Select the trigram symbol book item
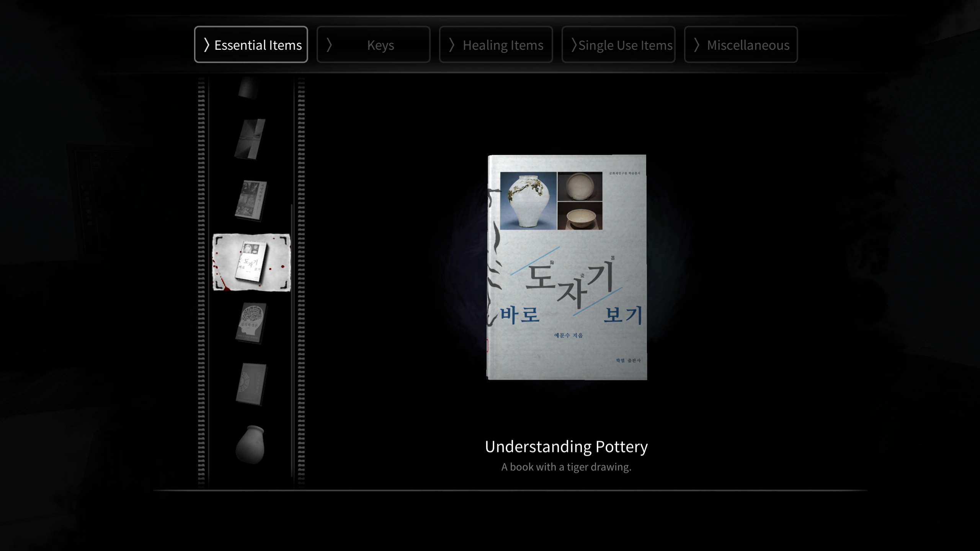Screen dimensions: 980x551 point(251,384)
